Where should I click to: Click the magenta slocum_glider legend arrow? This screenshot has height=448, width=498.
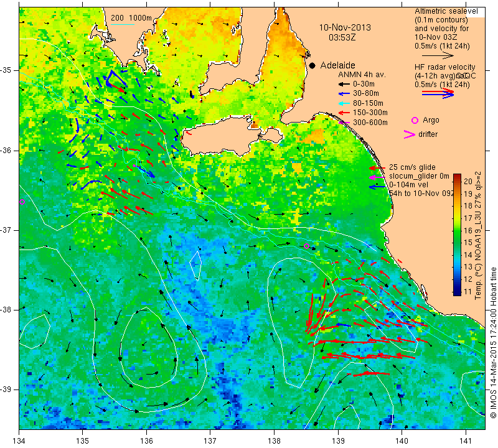click(x=377, y=177)
